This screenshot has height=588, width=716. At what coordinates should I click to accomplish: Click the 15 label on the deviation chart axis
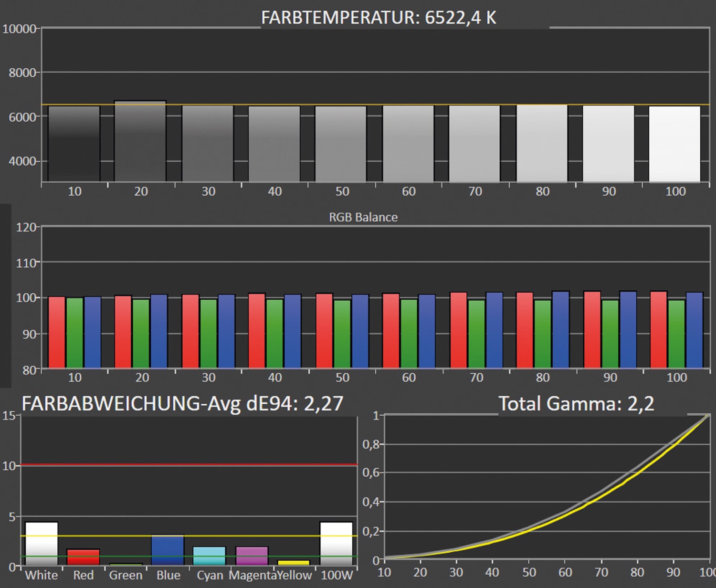[9, 416]
